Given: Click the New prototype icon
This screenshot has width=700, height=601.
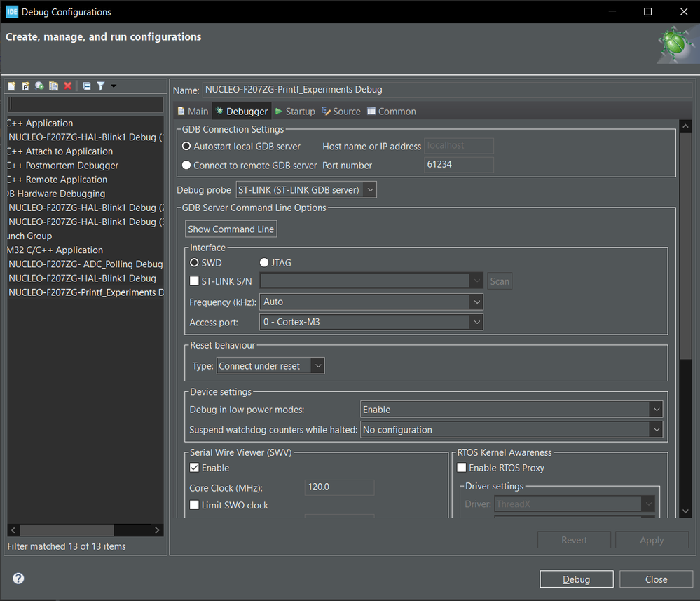Looking at the screenshot, I should click(26, 86).
